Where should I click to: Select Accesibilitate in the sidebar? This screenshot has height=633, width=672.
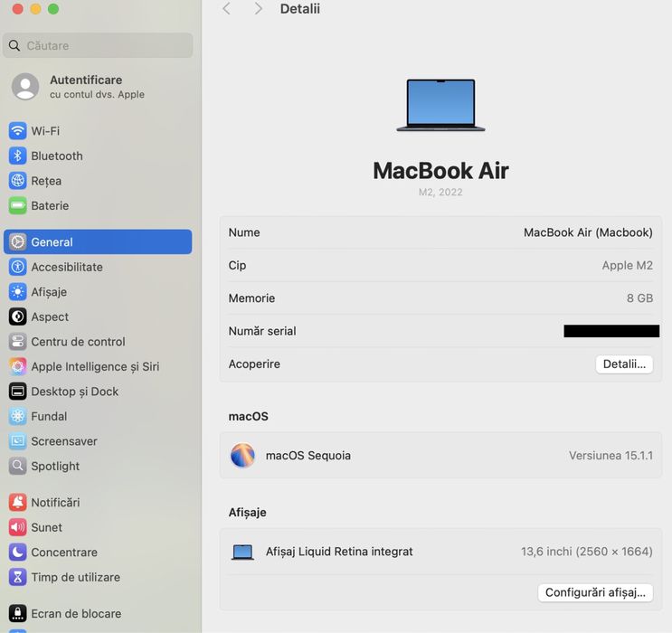[x=98, y=267]
